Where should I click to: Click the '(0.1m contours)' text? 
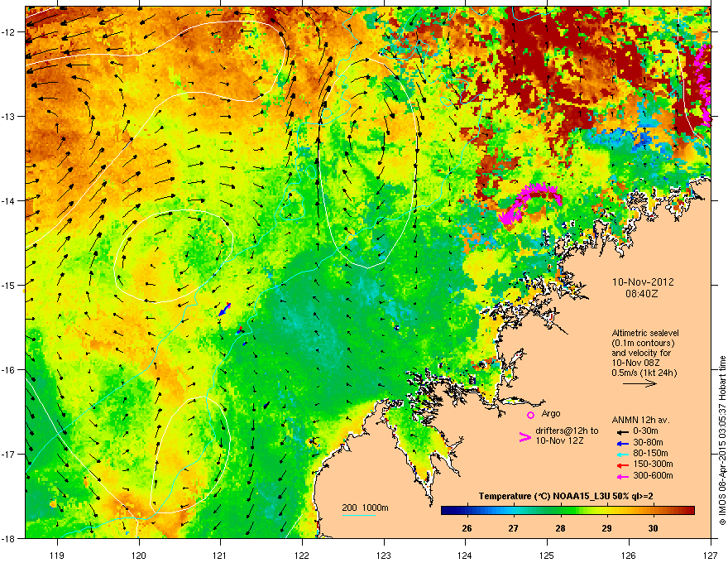pyautogui.click(x=643, y=344)
